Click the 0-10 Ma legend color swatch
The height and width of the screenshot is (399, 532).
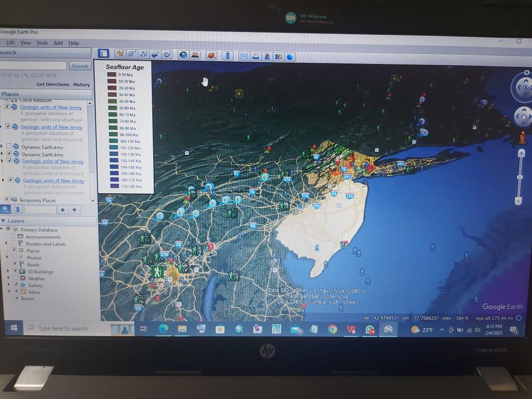112,75
